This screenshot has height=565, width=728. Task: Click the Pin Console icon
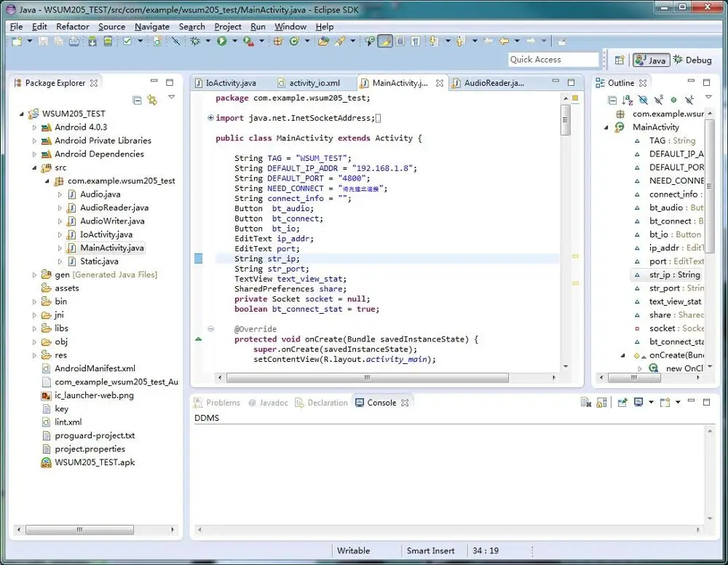[x=622, y=403]
